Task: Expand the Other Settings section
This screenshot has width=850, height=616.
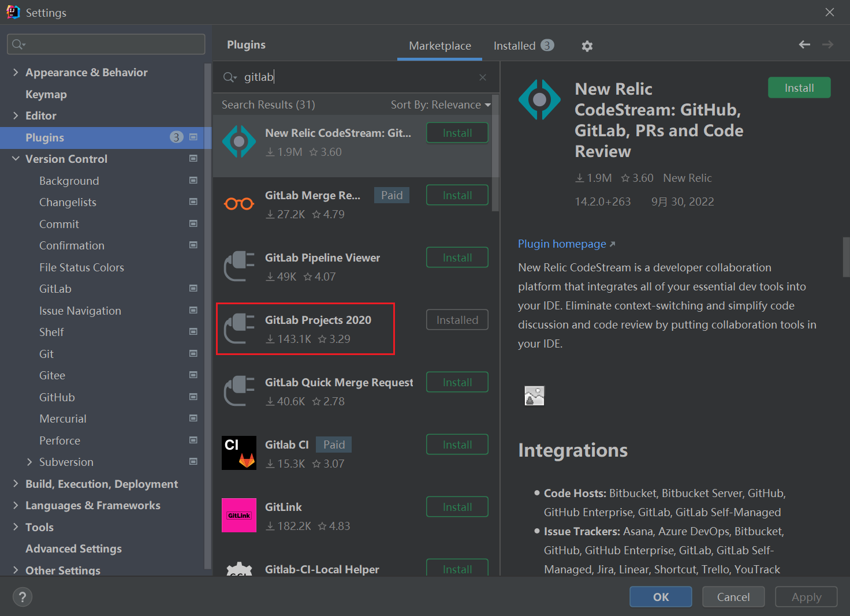Action: point(16,570)
